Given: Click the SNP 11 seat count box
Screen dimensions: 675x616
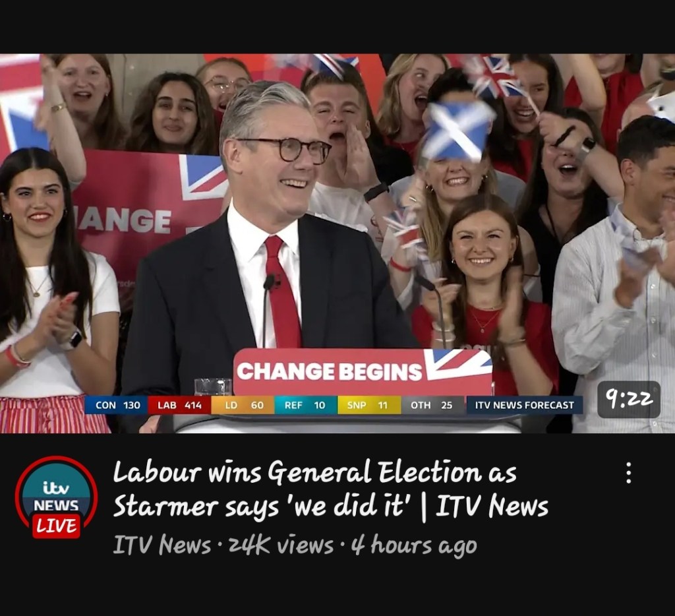Looking at the screenshot, I should (x=369, y=405).
